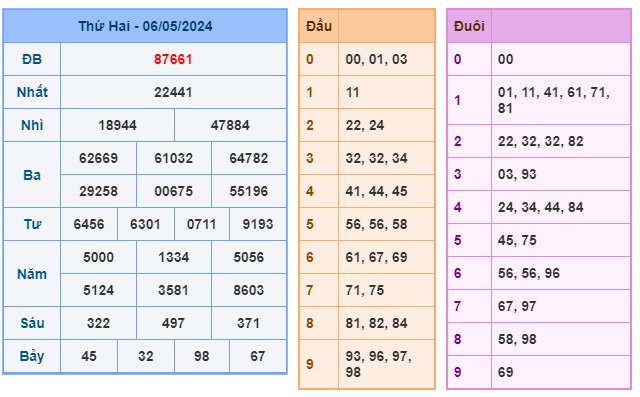
Task: Select third prize number 62669
Action: pos(98,158)
